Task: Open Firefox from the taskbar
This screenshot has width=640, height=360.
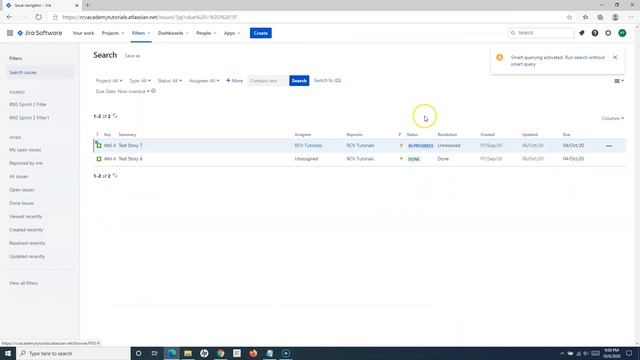Action: point(253,353)
